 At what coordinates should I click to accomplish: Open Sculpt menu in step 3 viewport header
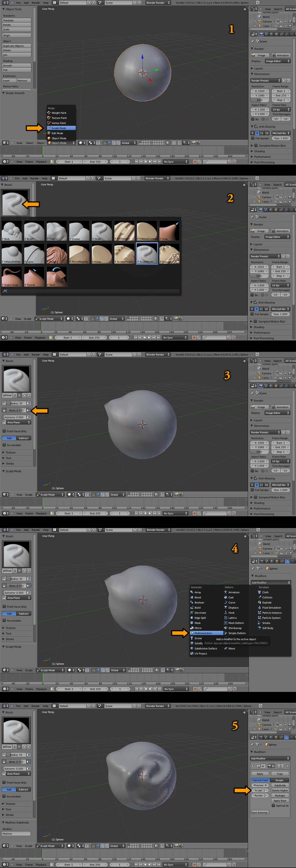pos(29,495)
